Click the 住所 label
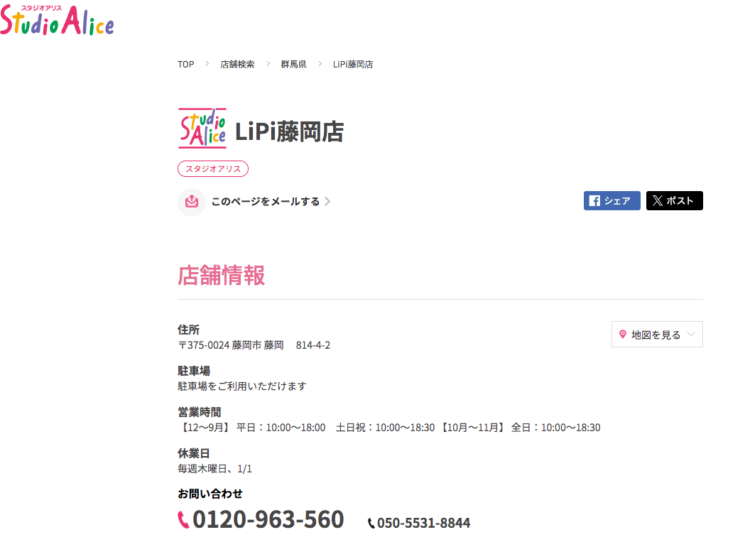The width and height of the screenshot is (750, 542). [188, 330]
